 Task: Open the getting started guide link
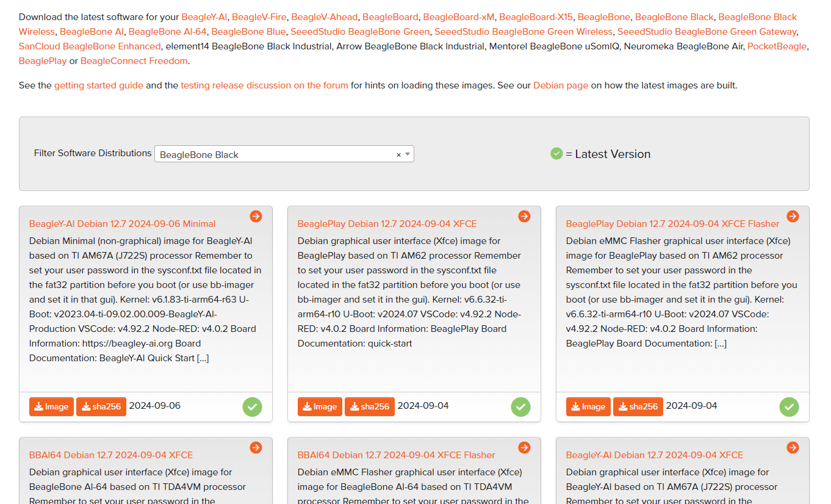click(x=99, y=85)
